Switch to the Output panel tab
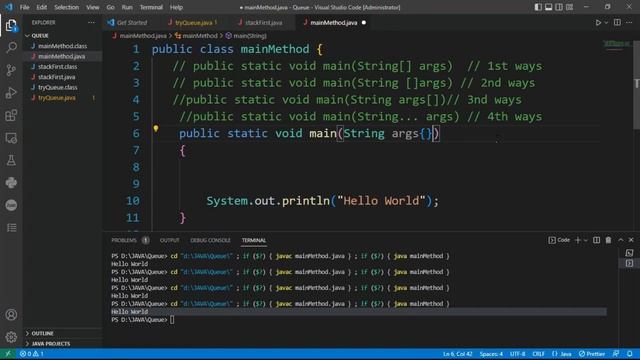Screen dimensions: 640x360 pos(169,240)
